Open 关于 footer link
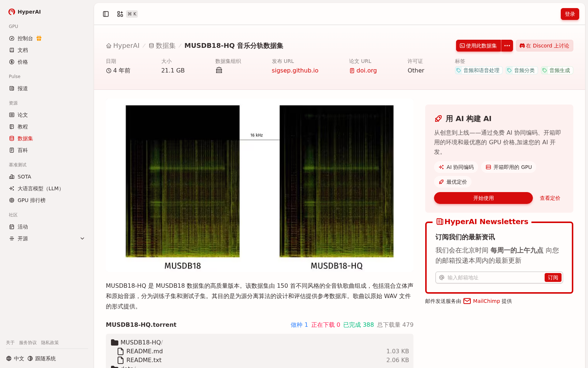Image resolution: width=588 pixels, height=368 pixels. coord(10,343)
